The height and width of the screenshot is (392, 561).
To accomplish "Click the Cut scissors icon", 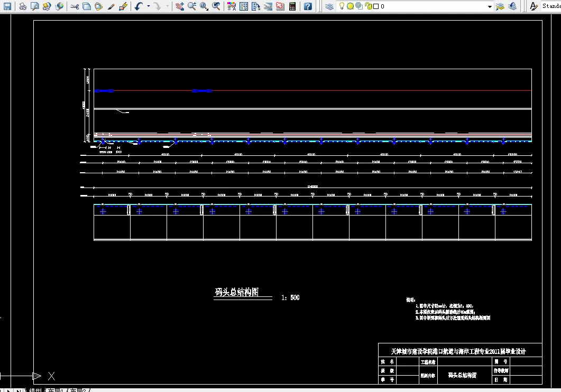I will [x=75, y=6].
